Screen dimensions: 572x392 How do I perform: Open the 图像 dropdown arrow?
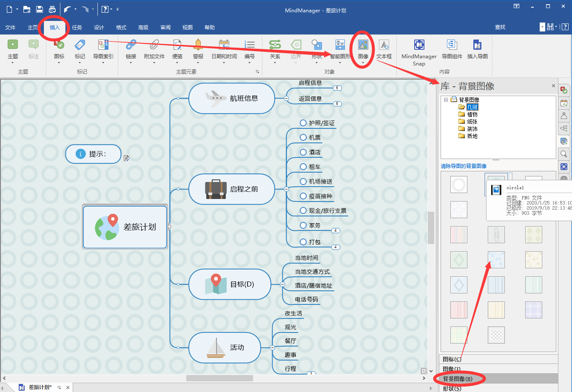[x=363, y=63]
